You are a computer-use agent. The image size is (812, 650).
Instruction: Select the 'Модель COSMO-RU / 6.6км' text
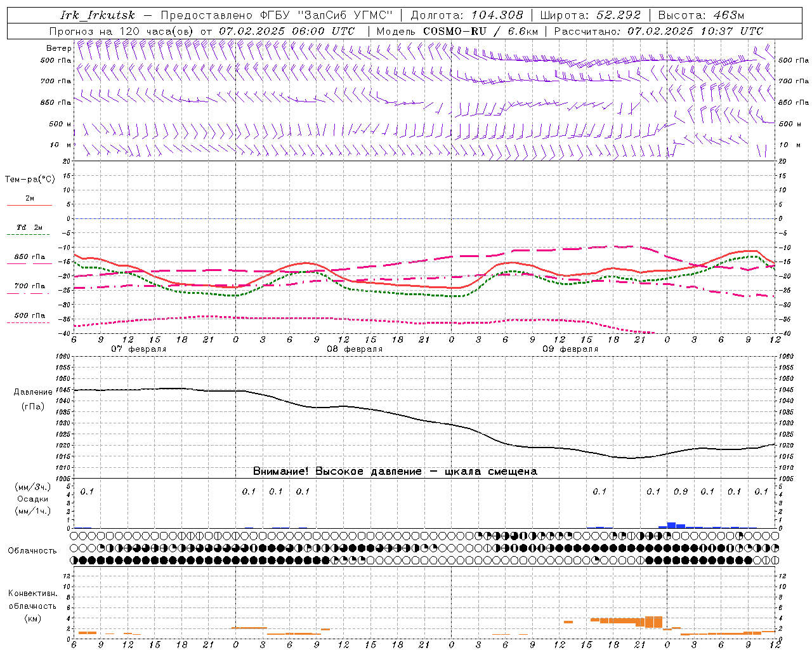pyautogui.click(x=457, y=31)
